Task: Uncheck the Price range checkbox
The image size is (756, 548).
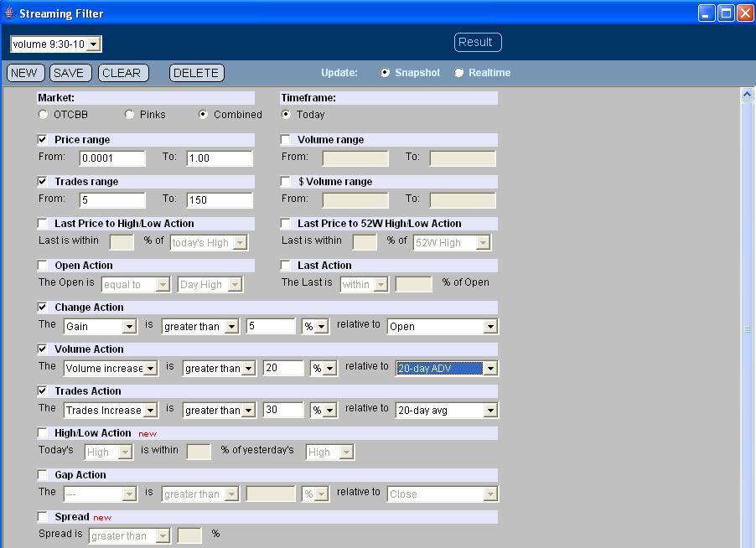Action: click(43, 139)
